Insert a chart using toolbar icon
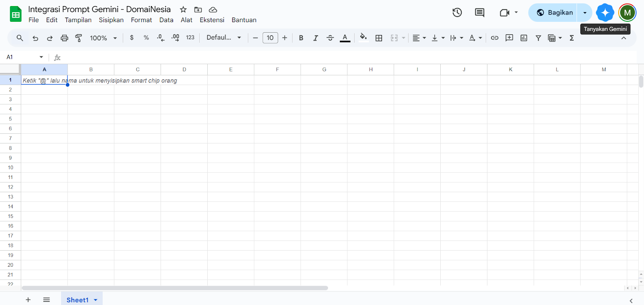 524,38
